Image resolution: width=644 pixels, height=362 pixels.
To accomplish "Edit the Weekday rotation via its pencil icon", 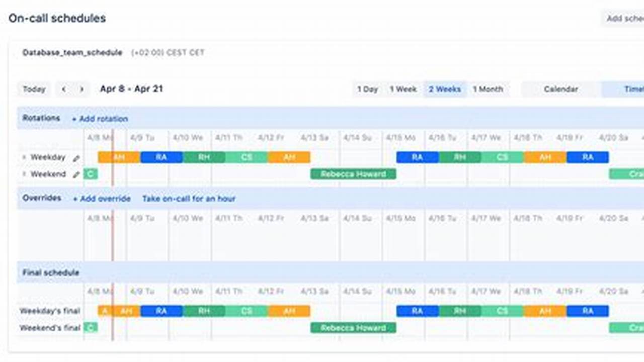I will pyautogui.click(x=75, y=157).
